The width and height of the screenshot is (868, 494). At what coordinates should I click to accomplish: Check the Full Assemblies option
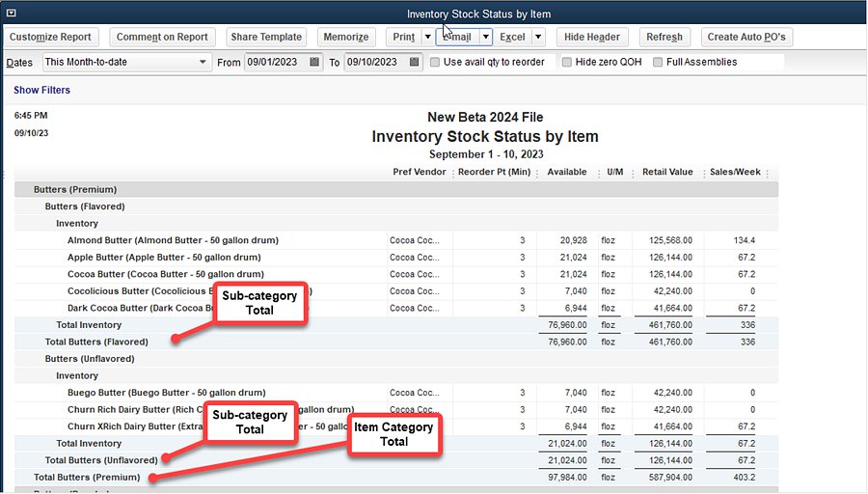pyautogui.click(x=658, y=62)
